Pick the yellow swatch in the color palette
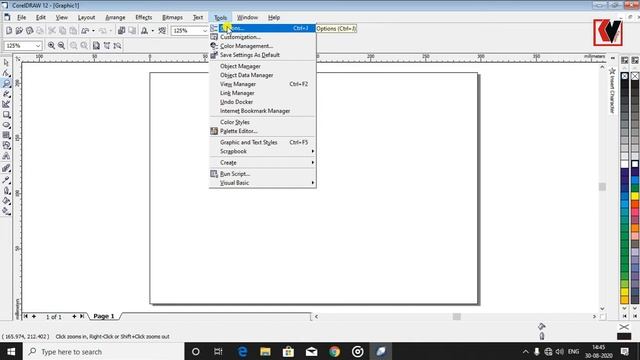 (x=635, y=196)
